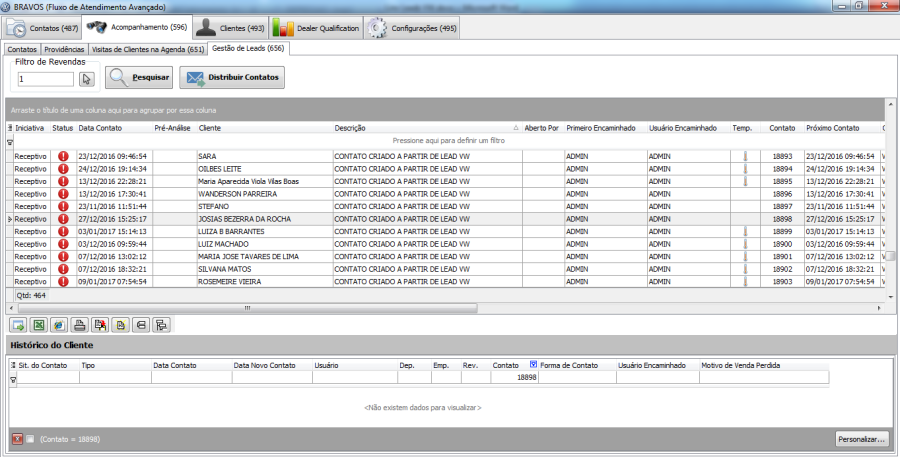This screenshot has height=457, width=900.
Task: Remove the Contato = 18898 filter via red X
Action: (17, 439)
